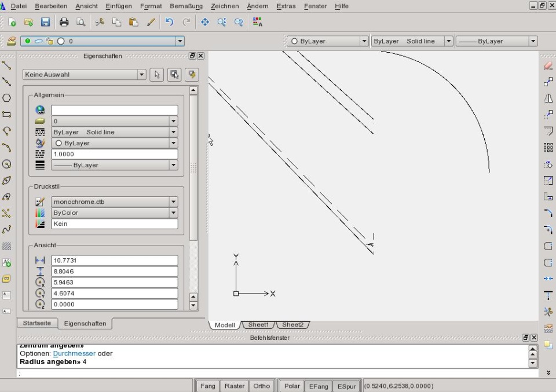Click the line scale field showing 1.0000

(x=114, y=154)
